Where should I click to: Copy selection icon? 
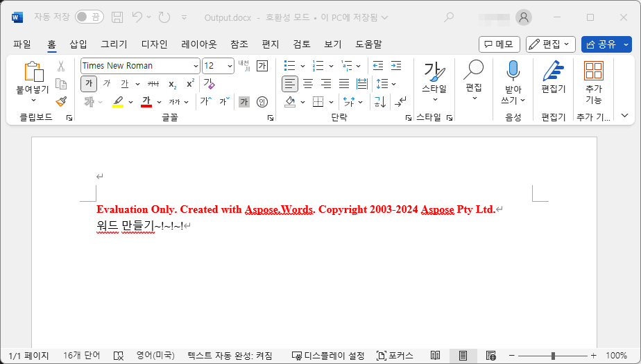(x=61, y=84)
